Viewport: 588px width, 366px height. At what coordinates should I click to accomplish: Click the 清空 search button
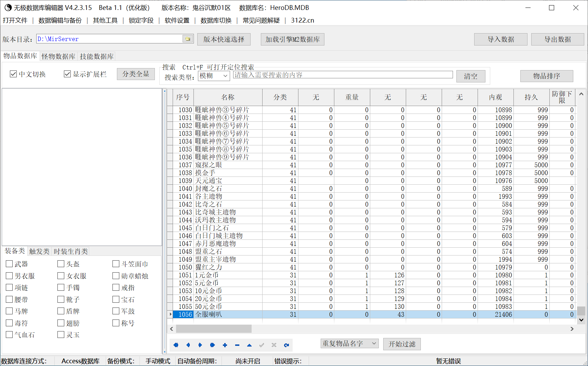click(x=471, y=76)
